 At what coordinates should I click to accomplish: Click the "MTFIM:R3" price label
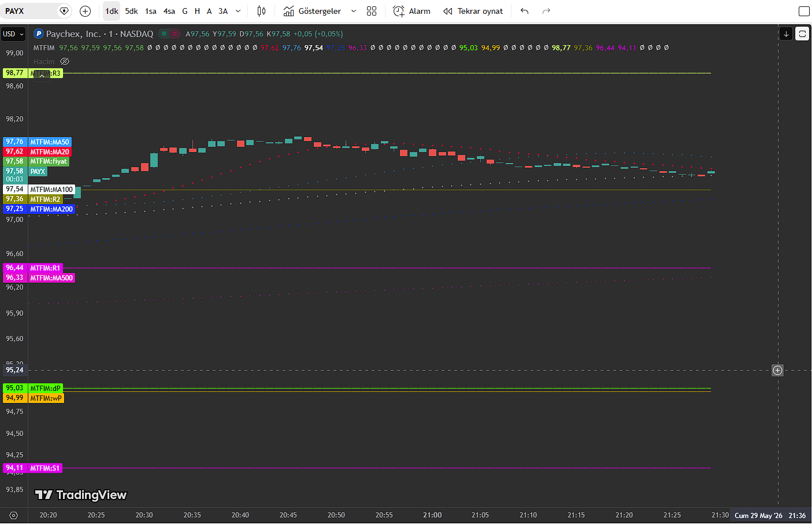[x=46, y=73]
